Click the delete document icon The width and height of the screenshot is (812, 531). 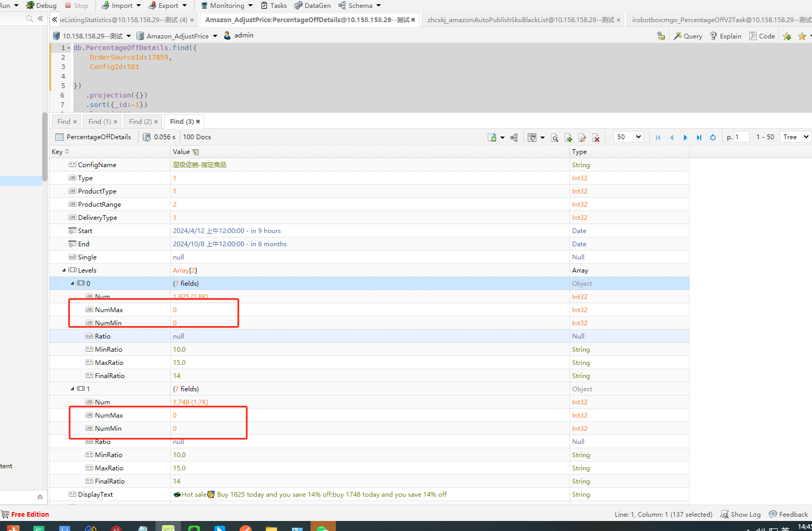click(596, 137)
